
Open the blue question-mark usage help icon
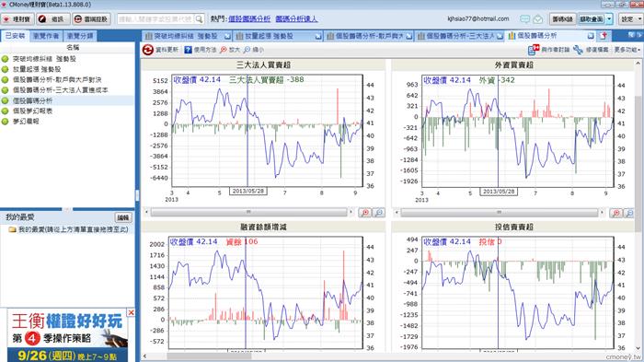188,50
